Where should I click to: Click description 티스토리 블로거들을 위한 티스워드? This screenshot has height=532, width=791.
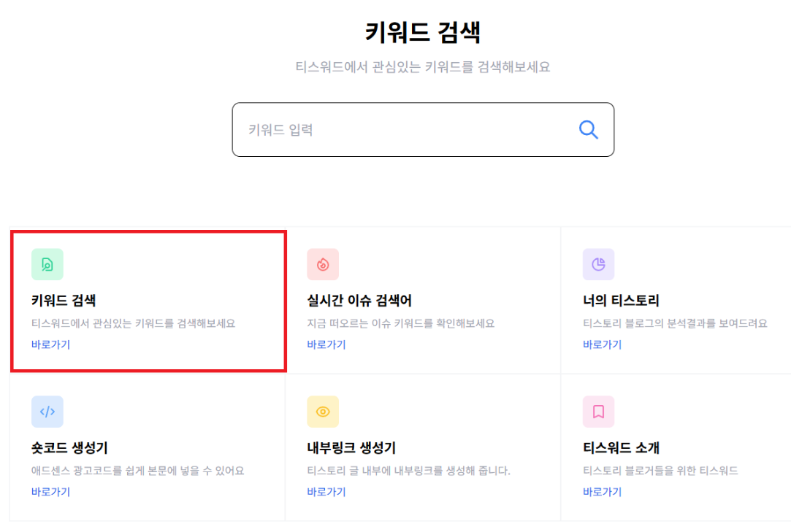coord(660,471)
